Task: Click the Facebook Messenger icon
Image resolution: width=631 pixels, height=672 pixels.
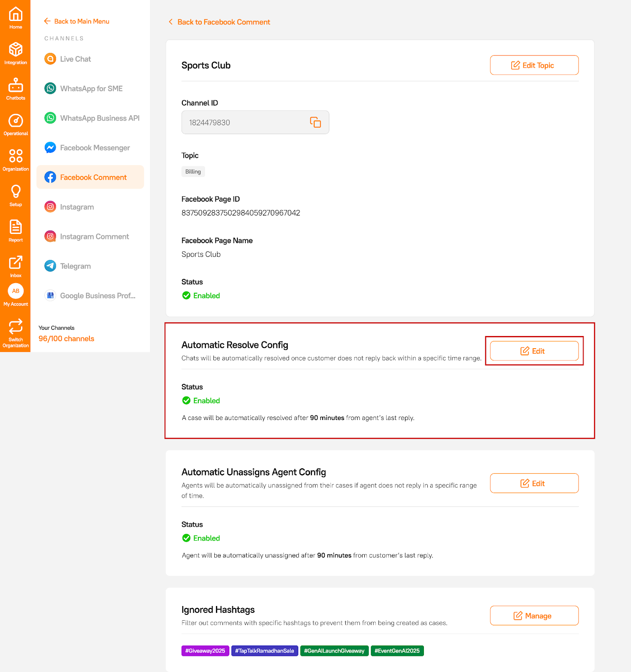Action: click(50, 147)
